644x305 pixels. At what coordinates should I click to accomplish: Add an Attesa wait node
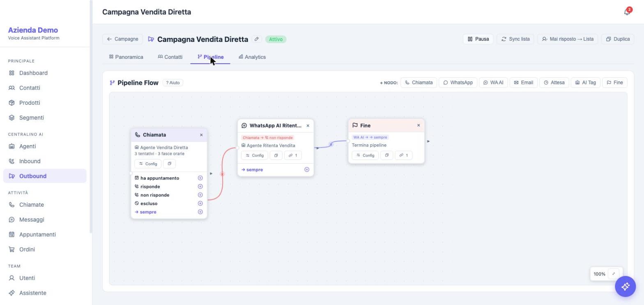[x=554, y=83]
